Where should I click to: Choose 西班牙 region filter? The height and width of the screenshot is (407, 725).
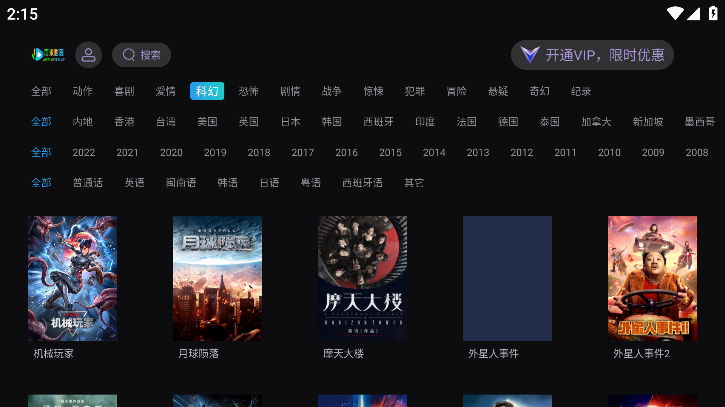click(379, 122)
